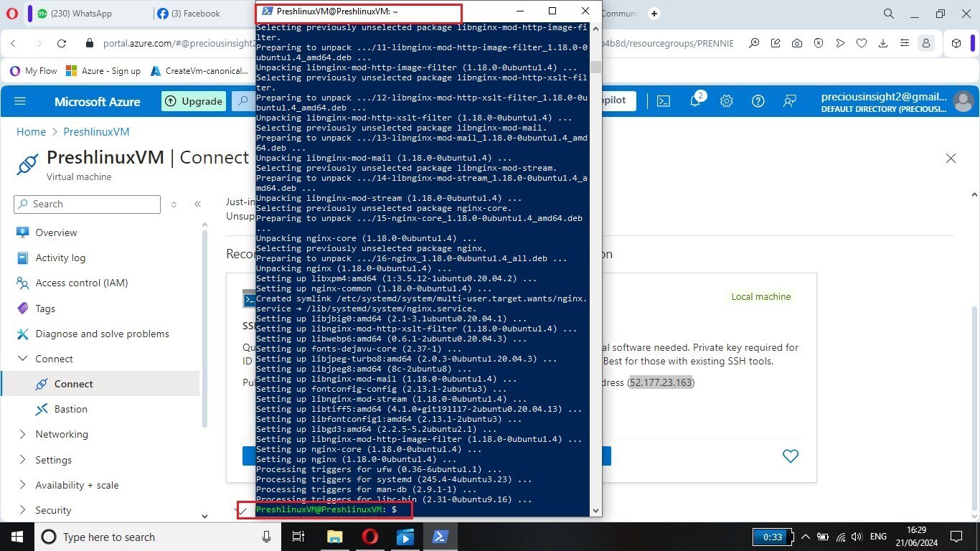Open the Azure help question mark

click(x=758, y=101)
